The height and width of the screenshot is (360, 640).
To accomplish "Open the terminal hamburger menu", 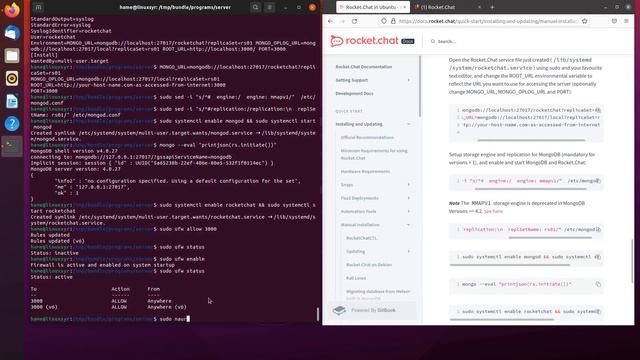I will [269, 7].
